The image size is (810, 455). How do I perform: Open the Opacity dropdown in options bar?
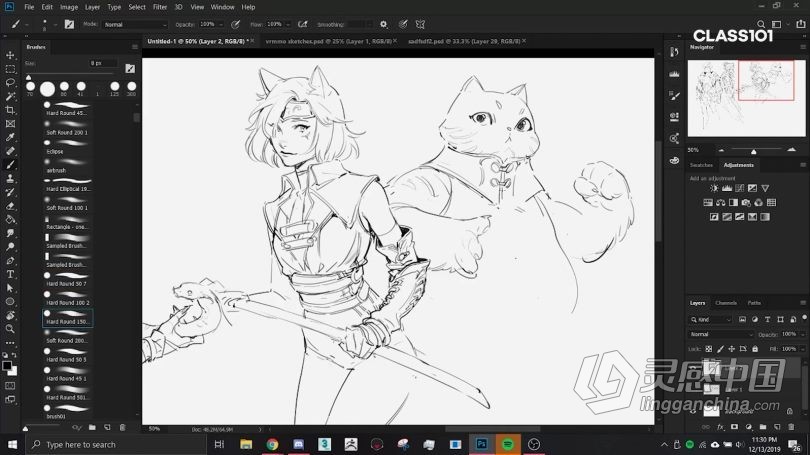[x=221, y=24]
